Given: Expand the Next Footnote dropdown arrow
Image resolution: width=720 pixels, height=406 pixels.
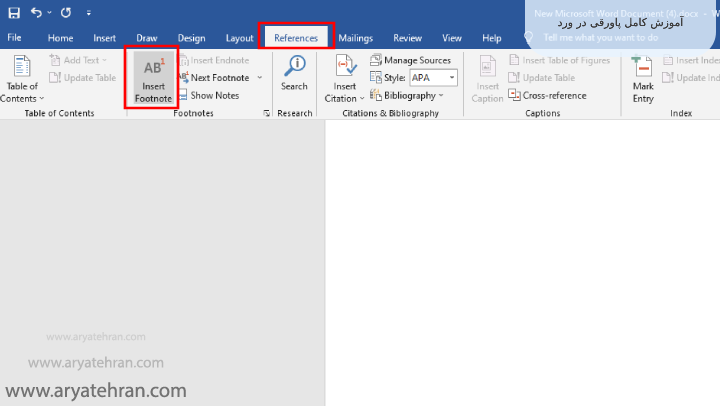Looking at the screenshot, I should pos(259,77).
